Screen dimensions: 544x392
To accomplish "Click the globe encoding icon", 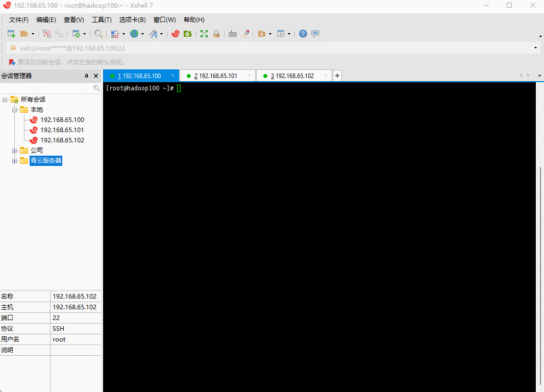I will 134,34.
